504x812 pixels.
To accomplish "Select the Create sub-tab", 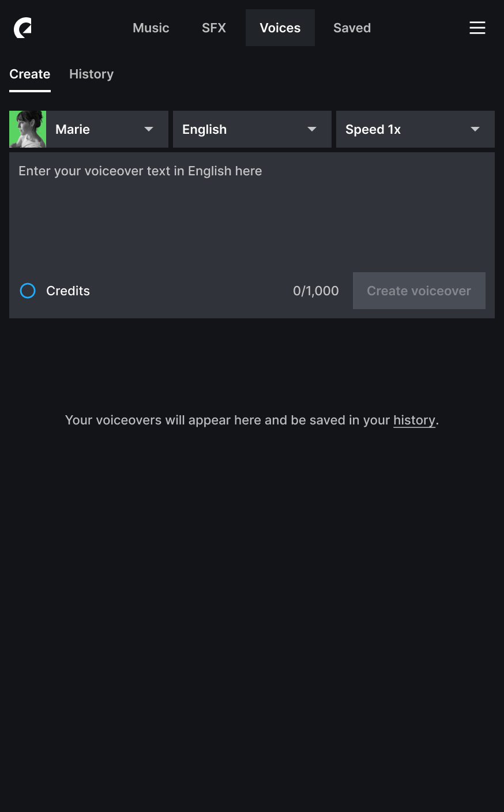I will click(30, 74).
